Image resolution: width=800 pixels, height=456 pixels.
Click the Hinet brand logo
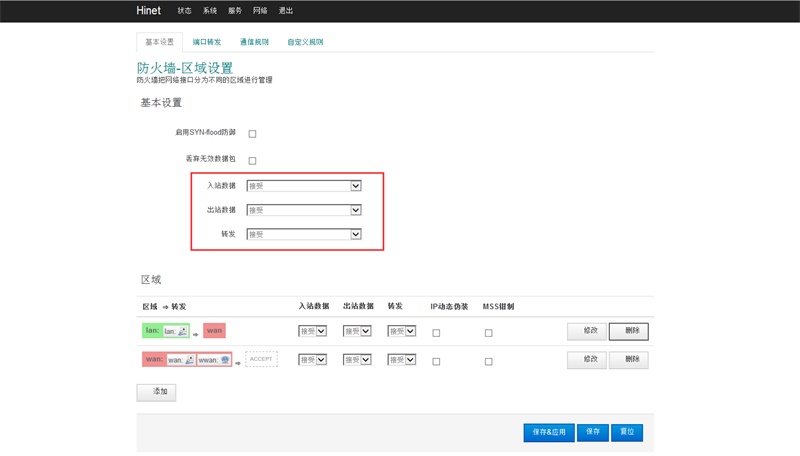pos(148,10)
